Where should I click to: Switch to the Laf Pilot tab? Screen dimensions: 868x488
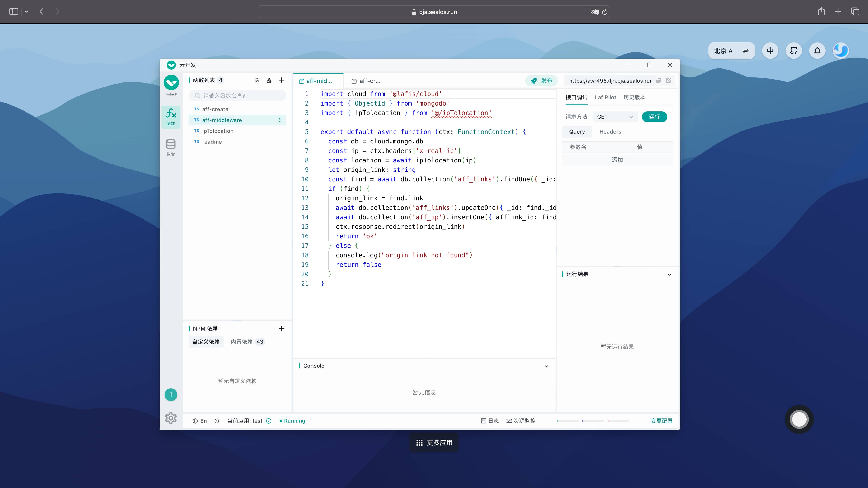(x=605, y=97)
